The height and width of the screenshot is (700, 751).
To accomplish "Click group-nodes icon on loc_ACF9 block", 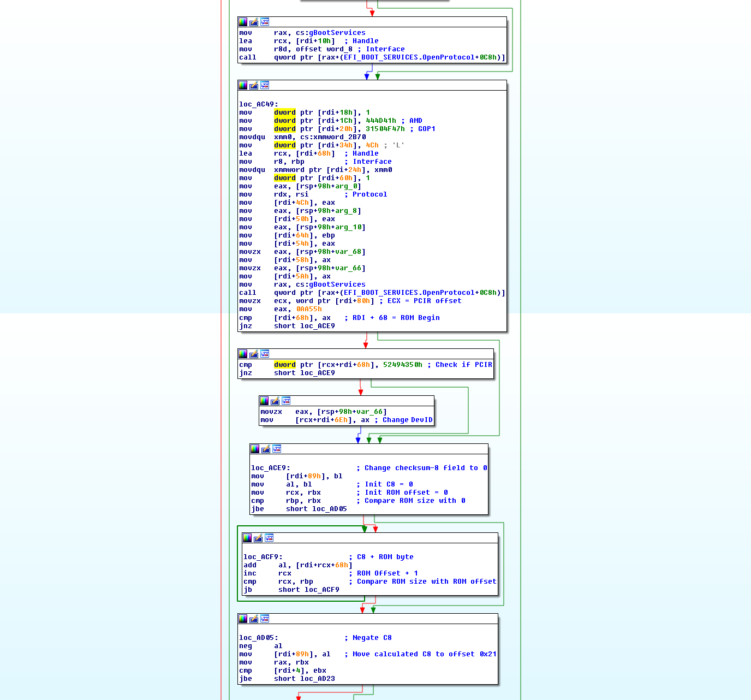I will (x=269, y=538).
